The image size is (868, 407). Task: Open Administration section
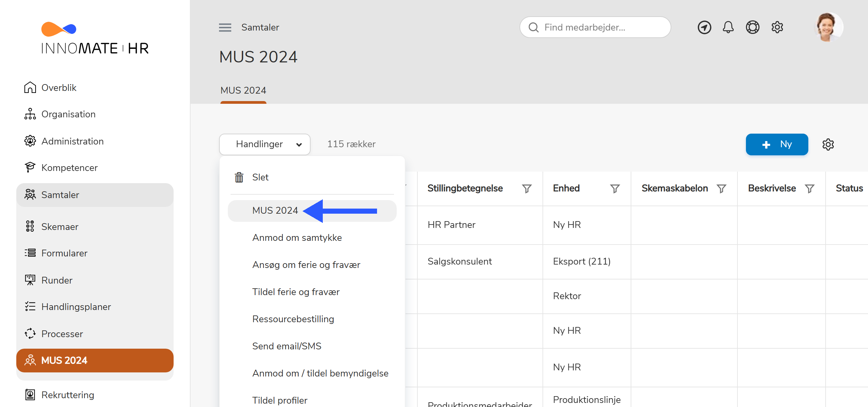[x=95, y=141]
